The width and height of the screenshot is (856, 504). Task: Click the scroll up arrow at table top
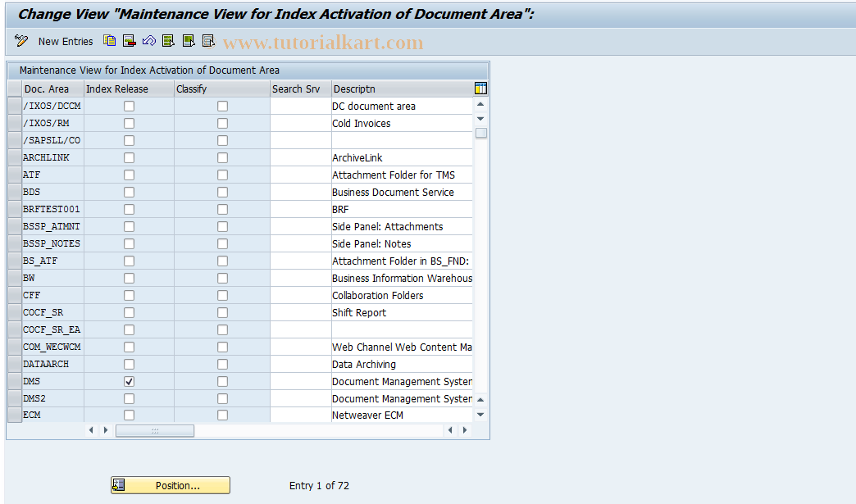pos(480,104)
